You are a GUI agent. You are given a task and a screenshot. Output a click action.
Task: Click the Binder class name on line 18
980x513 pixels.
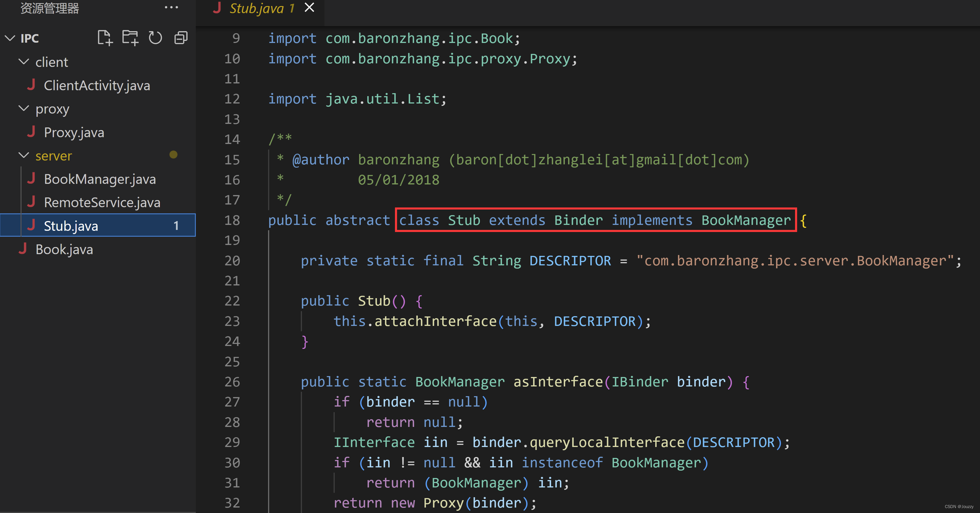point(579,221)
